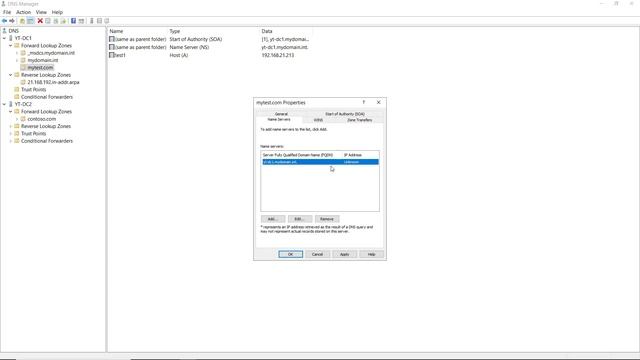The width and height of the screenshot is (640, 360).
Task: Click the server-shaped toolbar icon after the separator
Action: point(91,21)
